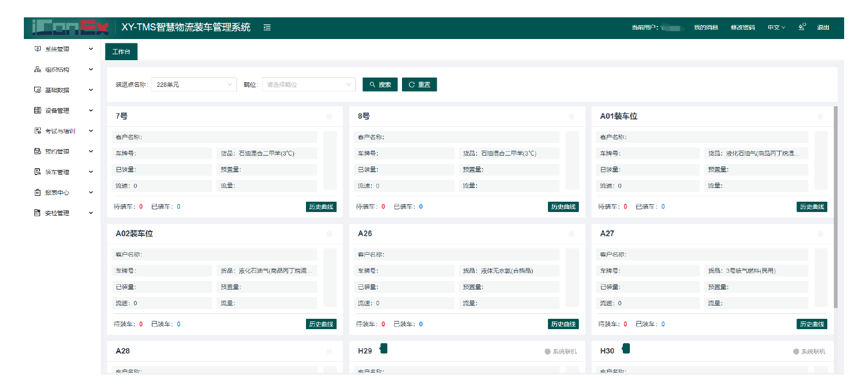Click the 系统联机 status on H29 card
868x392 pixels.
(x=561, y=352)
